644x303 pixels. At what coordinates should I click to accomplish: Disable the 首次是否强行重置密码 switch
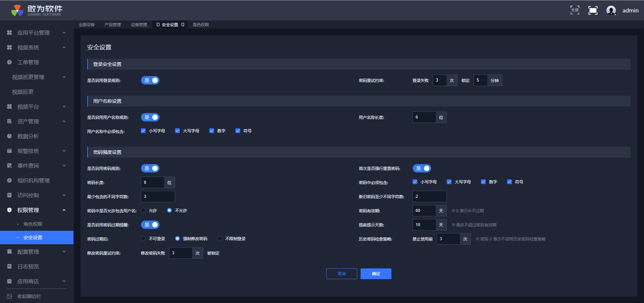(422, 168)
